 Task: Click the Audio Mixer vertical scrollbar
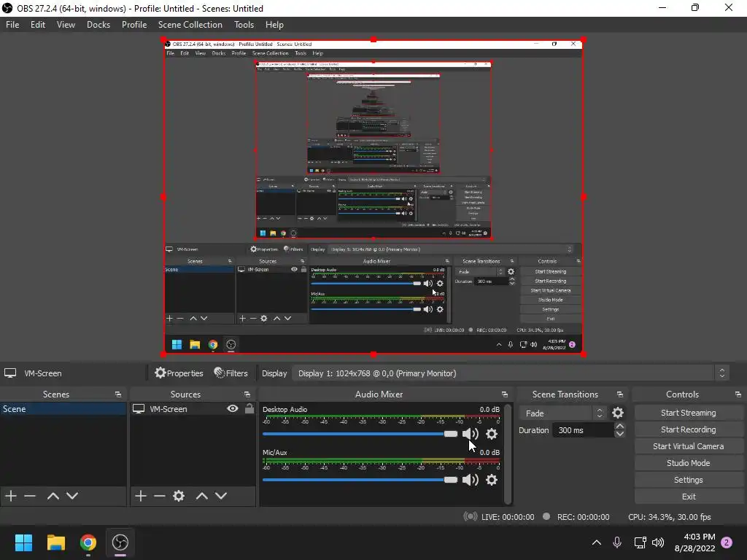pyautogui.click(x=508, y=454)
